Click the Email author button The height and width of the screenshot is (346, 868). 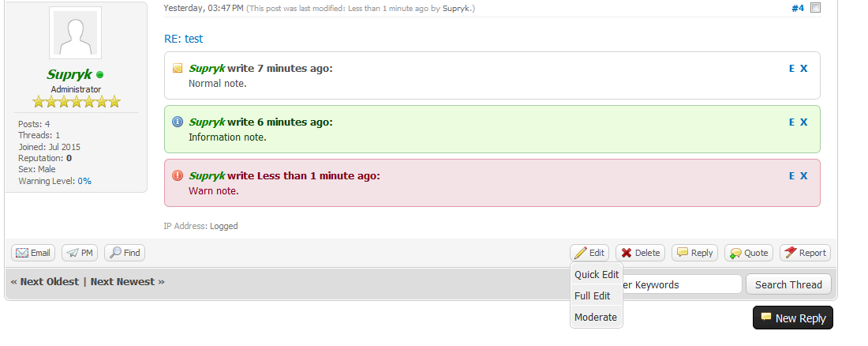pyautogui.click(x=33, y=253)
